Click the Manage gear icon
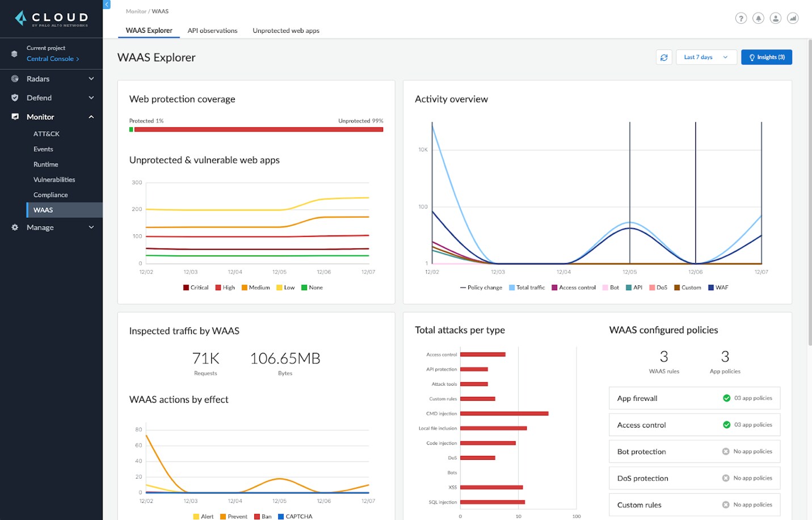Viewport: 812px width, 520px height. tap(15, 227)
